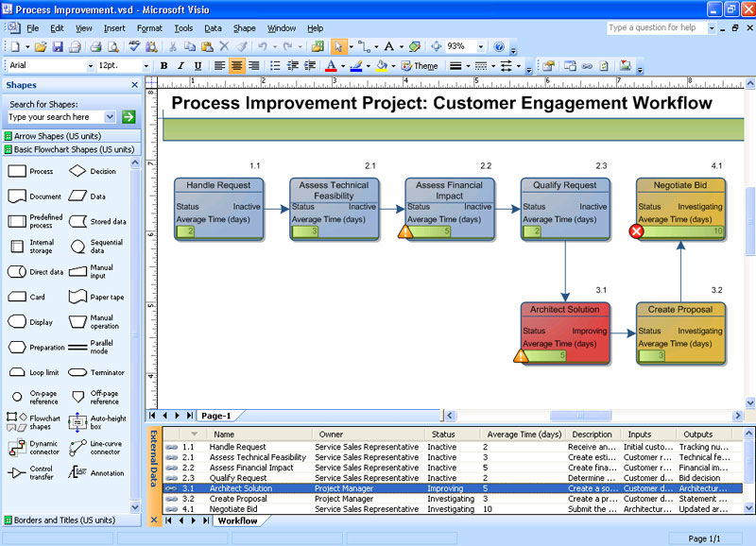This screenshot has width=756, height=546.
Task: Click the green search arrow for shapes
Action: (x=129, y=117)
